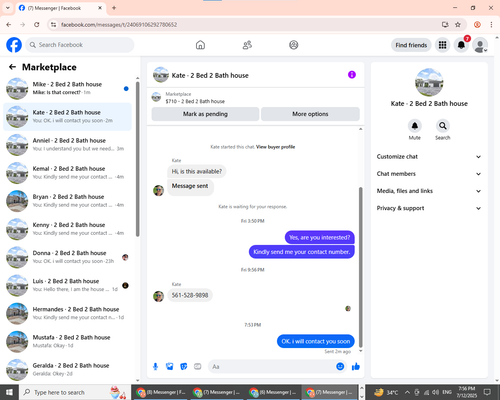Click Kate's avatar beside the phone number message
Viewport: 500px width, 400px height.
coord(158,296)
